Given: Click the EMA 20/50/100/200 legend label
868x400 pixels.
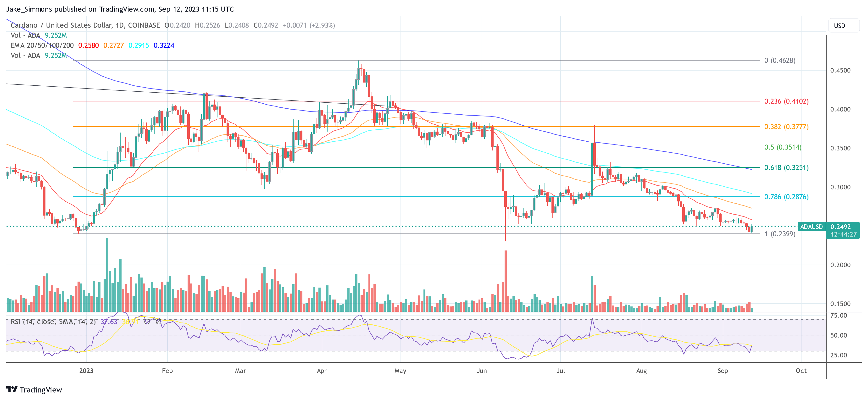Looking at the screenshot, I should click(x=42, y=45).
